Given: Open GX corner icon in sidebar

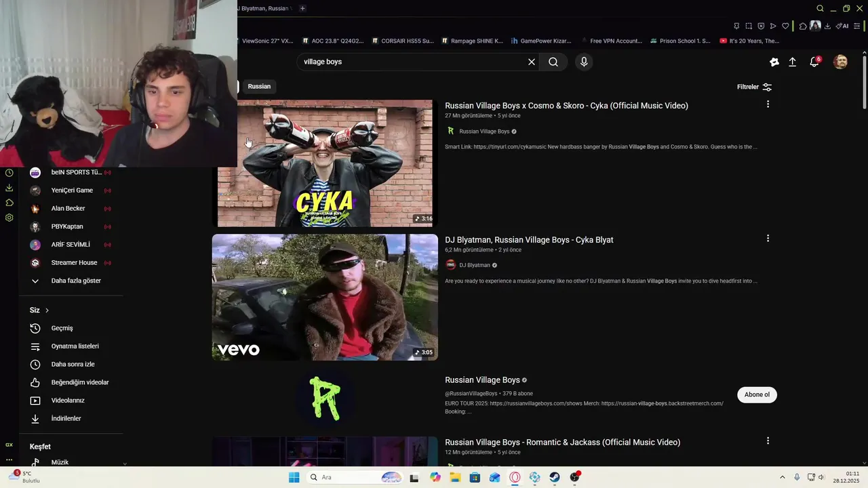Looking at the screenshot, I should [9, 445].
